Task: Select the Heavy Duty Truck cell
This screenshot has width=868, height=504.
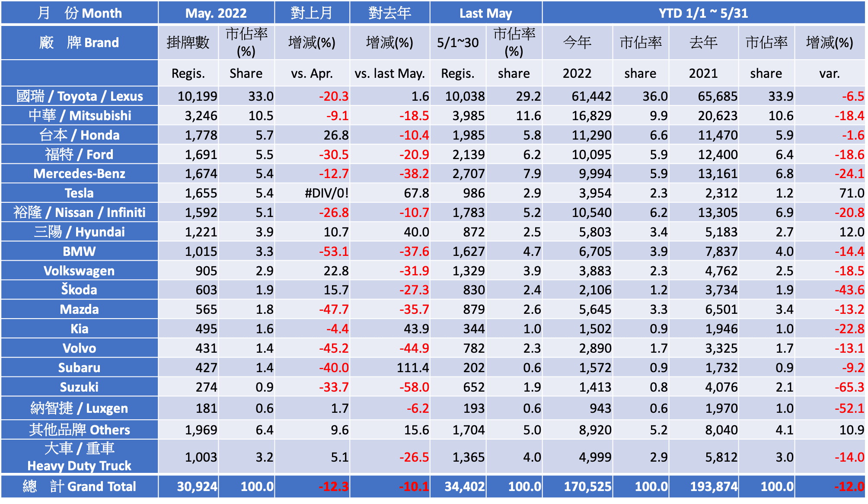Action: (x=80, y=457)
